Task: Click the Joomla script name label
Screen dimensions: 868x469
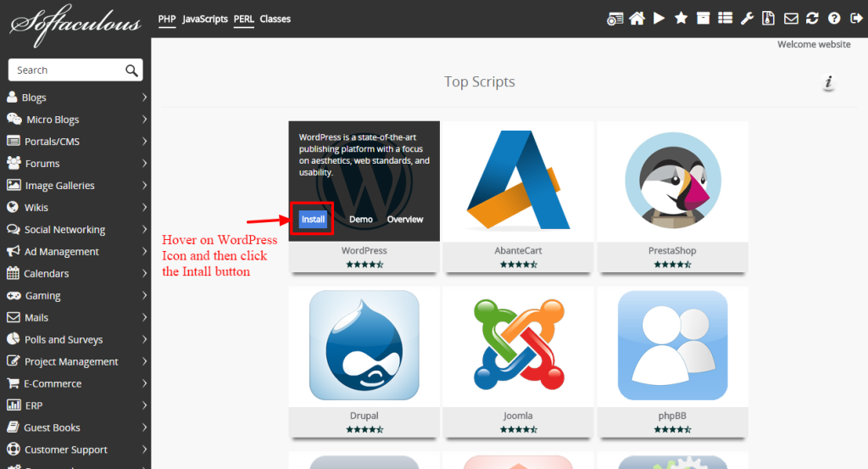Action: point(518,416)
